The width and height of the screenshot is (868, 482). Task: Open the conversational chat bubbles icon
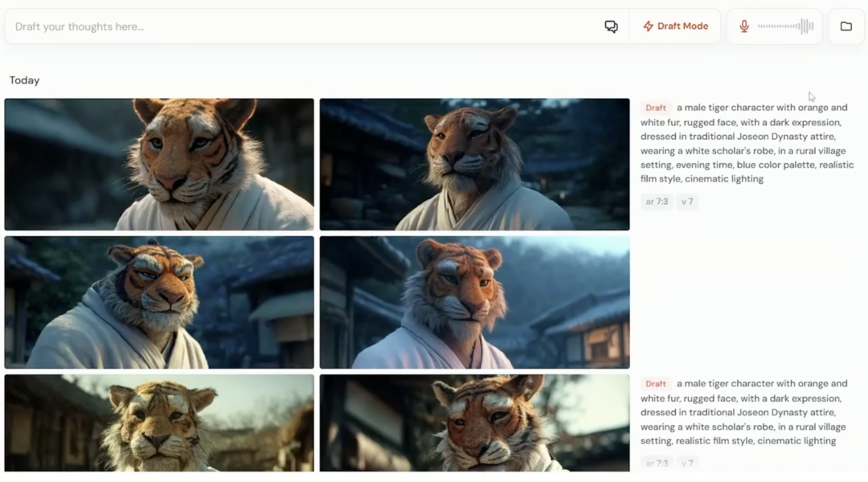(611, 27)
